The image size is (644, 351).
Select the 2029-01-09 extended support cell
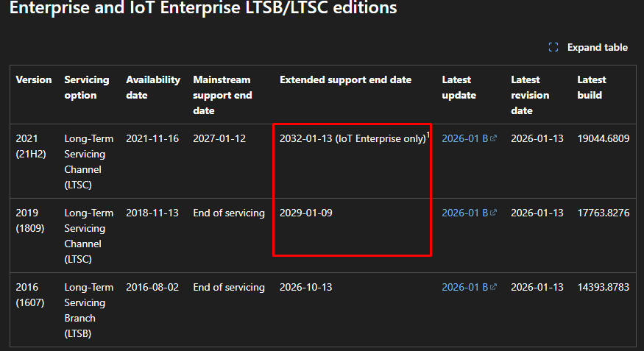pyautogui.click(x=306, y=213)
